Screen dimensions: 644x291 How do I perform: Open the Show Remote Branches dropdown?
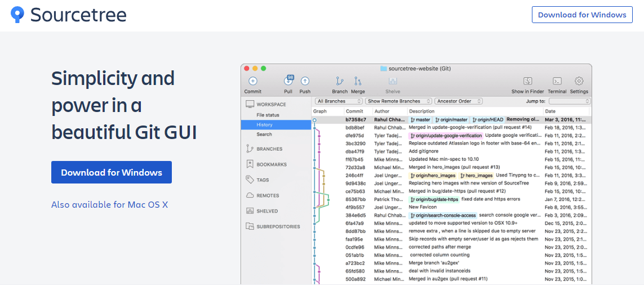(x=399, y=101)
